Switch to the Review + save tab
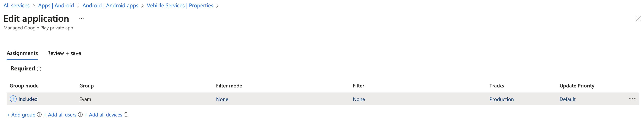The image size is (644, 125). click(x=64, y=53)
